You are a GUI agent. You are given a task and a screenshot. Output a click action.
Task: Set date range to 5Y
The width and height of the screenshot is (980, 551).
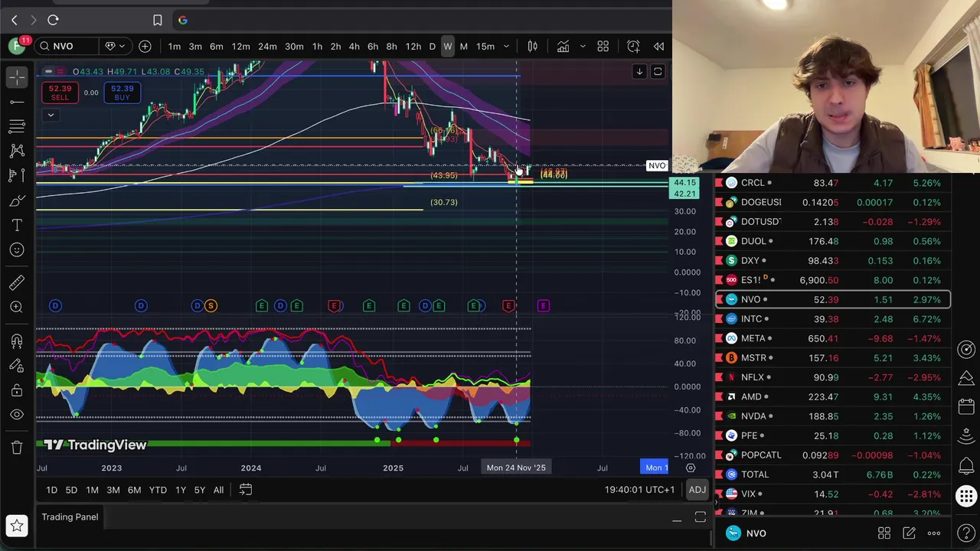[x=199, y=490]
